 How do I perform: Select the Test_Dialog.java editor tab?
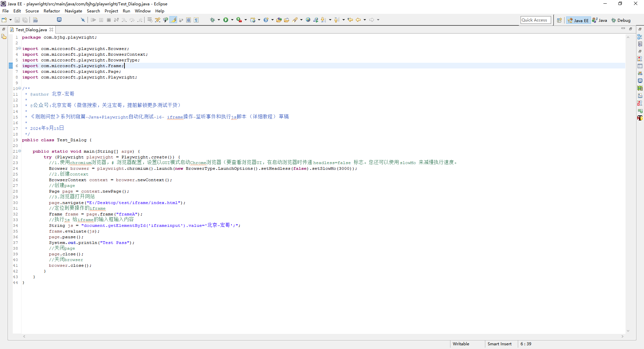click(31, 30)
